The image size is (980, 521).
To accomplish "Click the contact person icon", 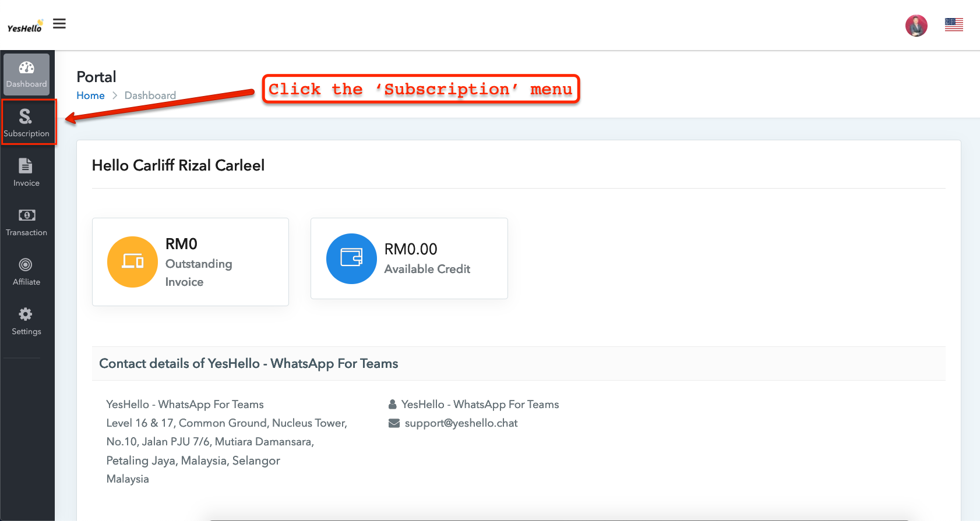I will 393,405.
